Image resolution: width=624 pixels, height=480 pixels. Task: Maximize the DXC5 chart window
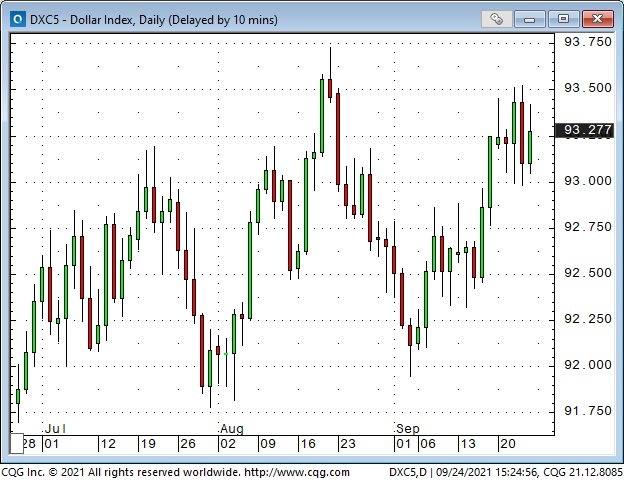[563, 19]
